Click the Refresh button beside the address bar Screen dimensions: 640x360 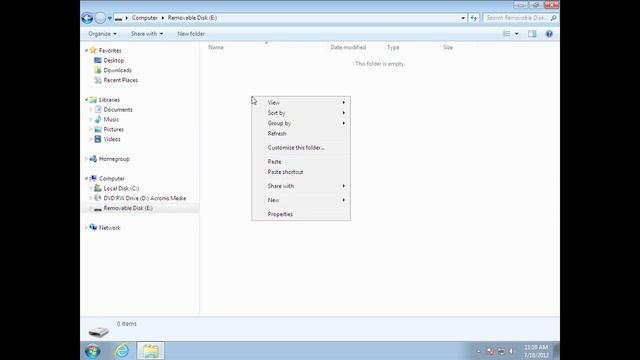[x=473, y=18]
